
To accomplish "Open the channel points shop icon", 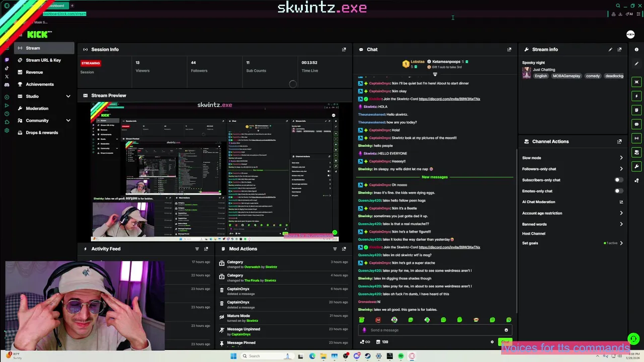I will [378, 342].
